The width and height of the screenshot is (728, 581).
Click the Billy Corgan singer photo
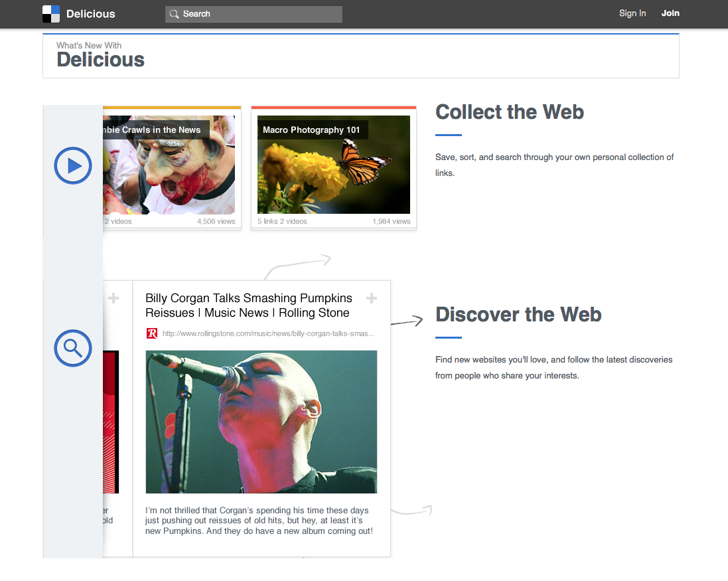tap(261, 422)
